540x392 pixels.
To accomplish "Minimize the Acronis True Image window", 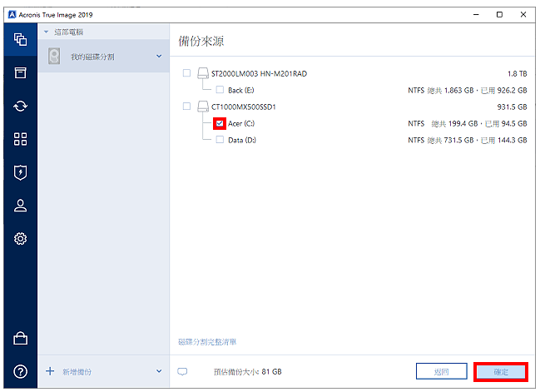I will tap(476, 14).
